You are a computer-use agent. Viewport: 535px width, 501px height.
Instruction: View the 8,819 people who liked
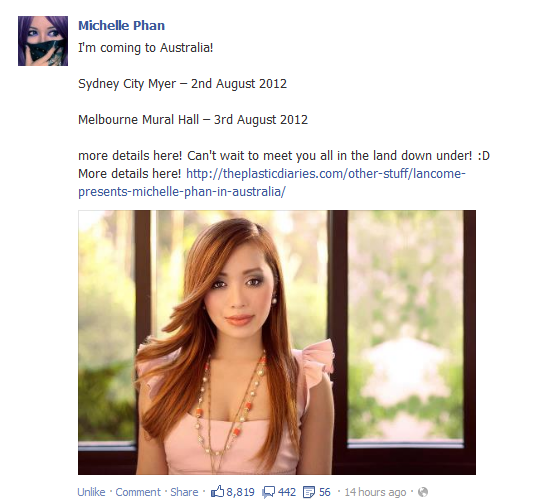pos(241,492)
